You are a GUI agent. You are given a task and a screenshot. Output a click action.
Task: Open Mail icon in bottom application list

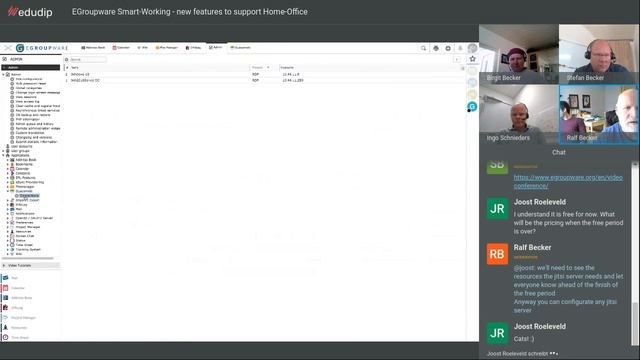coord(6,278)
